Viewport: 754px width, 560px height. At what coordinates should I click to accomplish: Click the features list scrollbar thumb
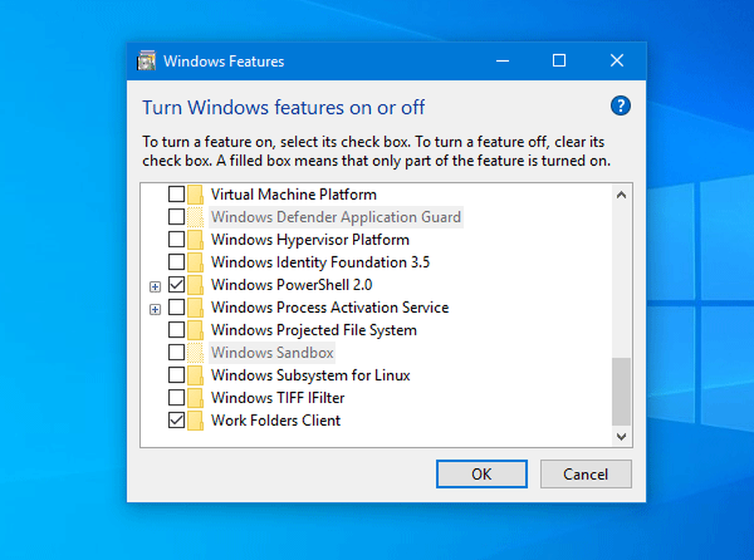coord(621,391)
